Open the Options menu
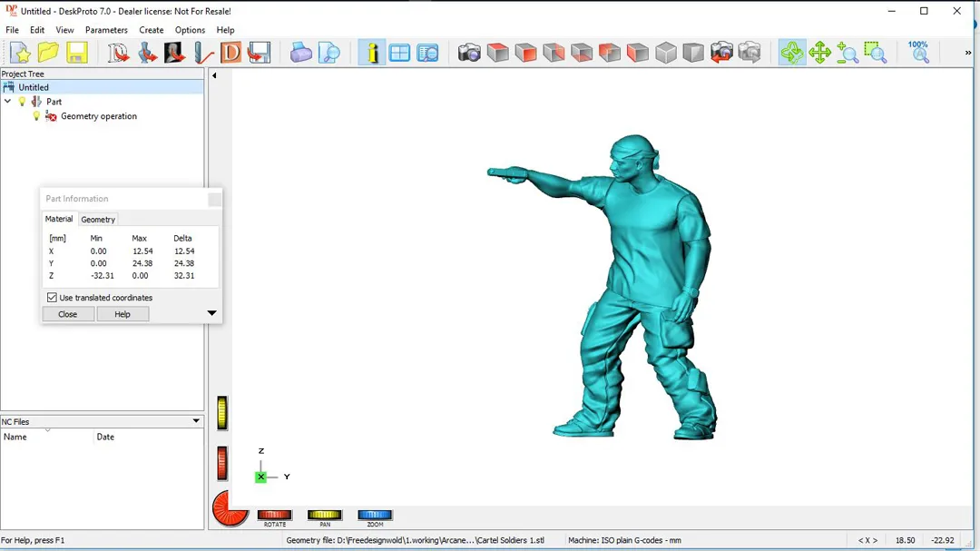 (x=190, y=30)
